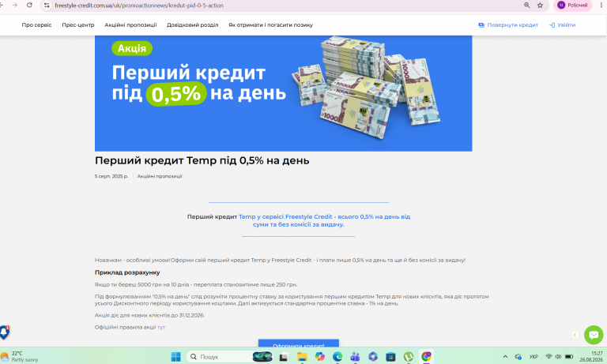Go to Акційні пропозиції in navigation
The width and height of the screenshot is (607, 364).
[x=130, y=24]
